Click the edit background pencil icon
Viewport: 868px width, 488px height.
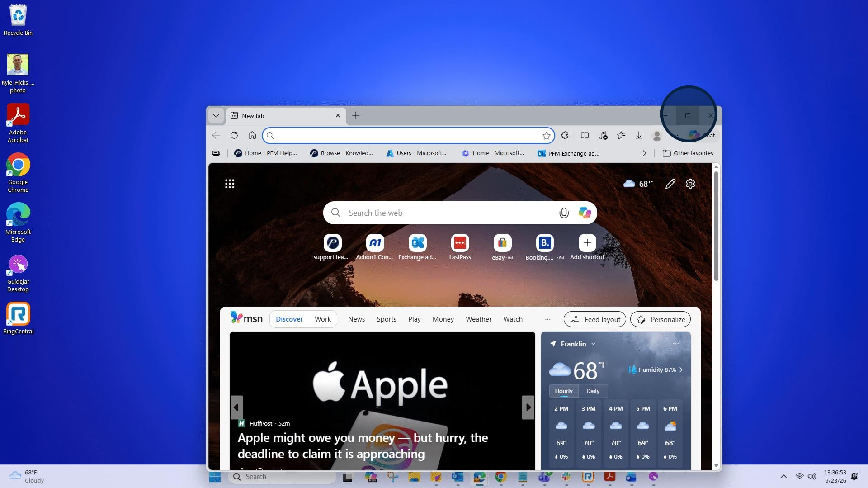670,184
